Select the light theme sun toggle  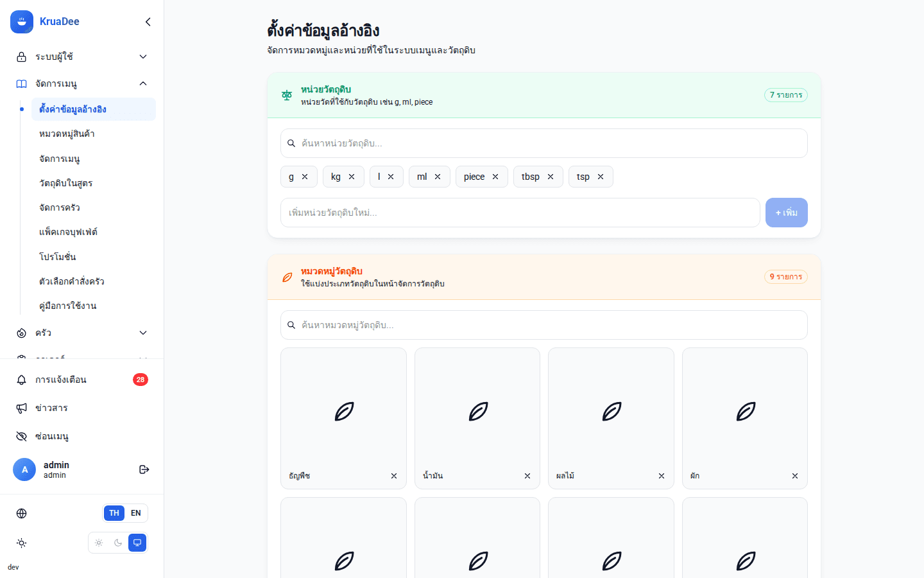coord(99,543)
